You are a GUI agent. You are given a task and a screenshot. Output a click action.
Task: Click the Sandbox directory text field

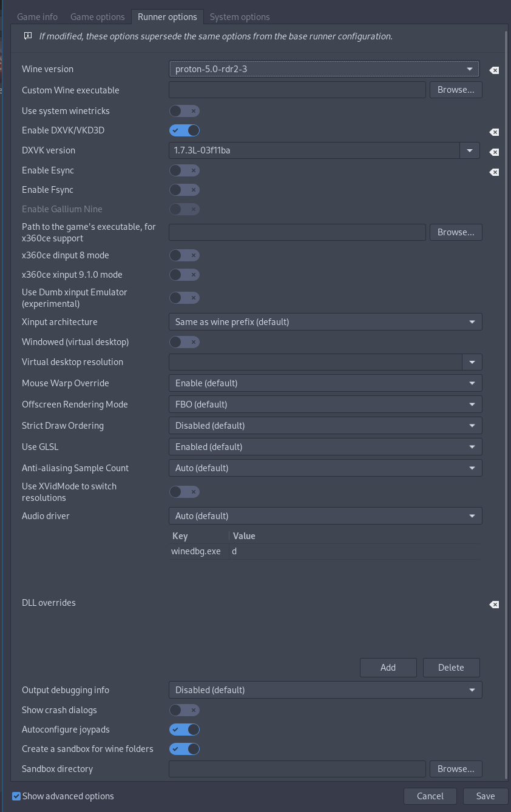click(x=297, y=769)
